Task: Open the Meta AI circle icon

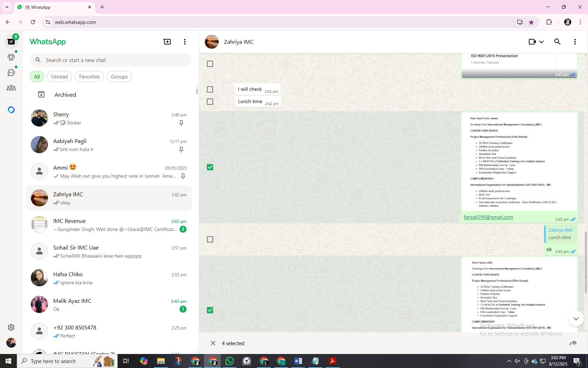Action: 11,110
